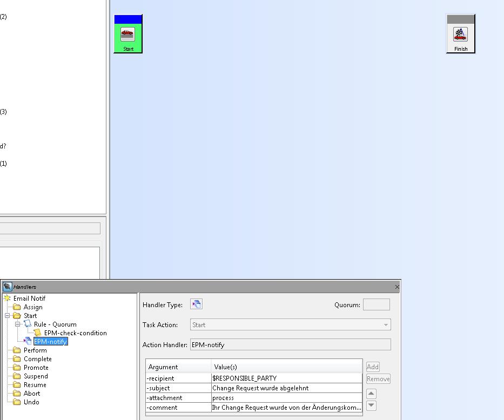Click the Add argument button
The width and height of the screenshot is (504, 420).
pyautogui.click(x=373, y=367)
